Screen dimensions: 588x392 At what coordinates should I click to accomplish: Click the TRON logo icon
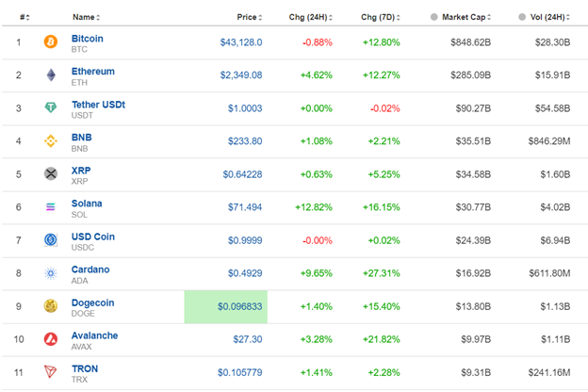(x=51, y=372)
